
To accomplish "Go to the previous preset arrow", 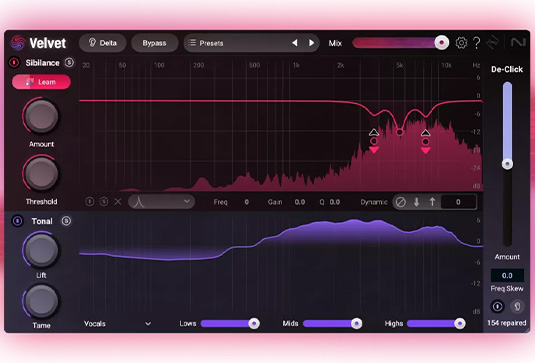I will click(x=295, y=43).
